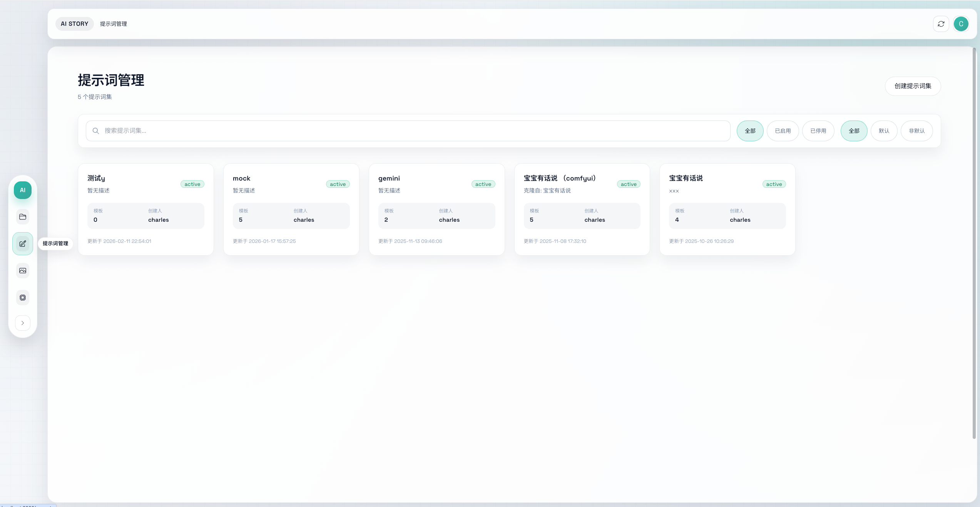Filter by 已停用 status
The image size is (980, 507).
[818, 131]
